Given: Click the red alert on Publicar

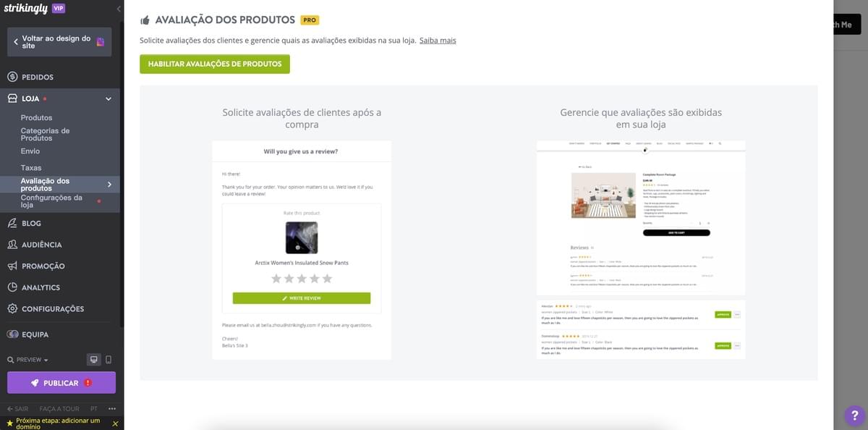Looking at the screenshot, I should click(x=88, y=383).
